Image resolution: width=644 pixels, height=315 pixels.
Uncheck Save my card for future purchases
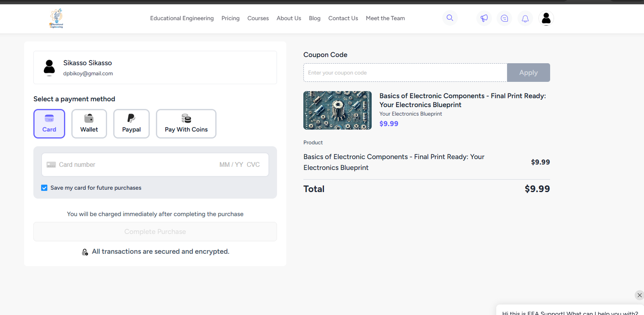point(44,188)
